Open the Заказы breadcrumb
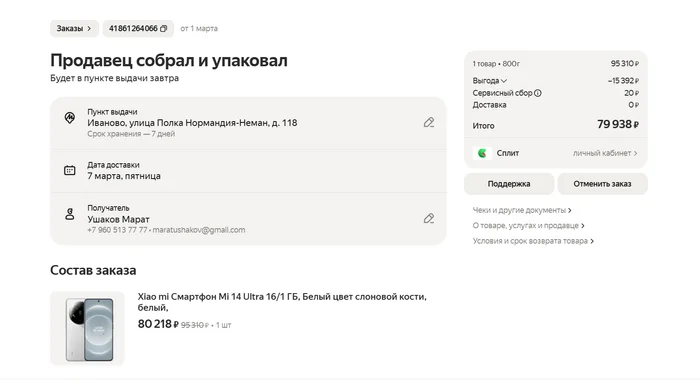The width and height of the screenshot is (700, 384). (74, 29)
